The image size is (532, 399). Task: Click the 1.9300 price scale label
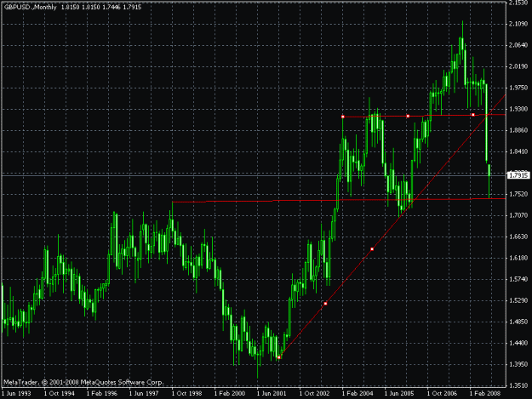[518, 109]
